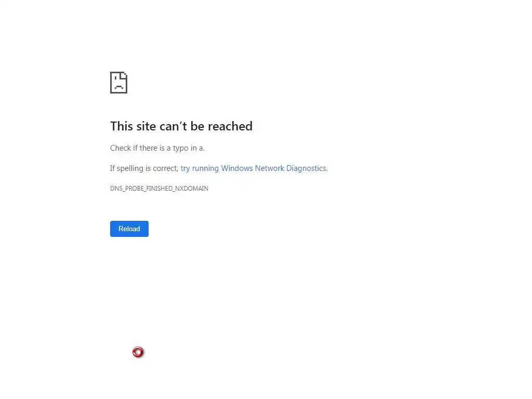This screenshot has width=532, height=399.
Task: Reload the unreachable page
Action: 129,229
